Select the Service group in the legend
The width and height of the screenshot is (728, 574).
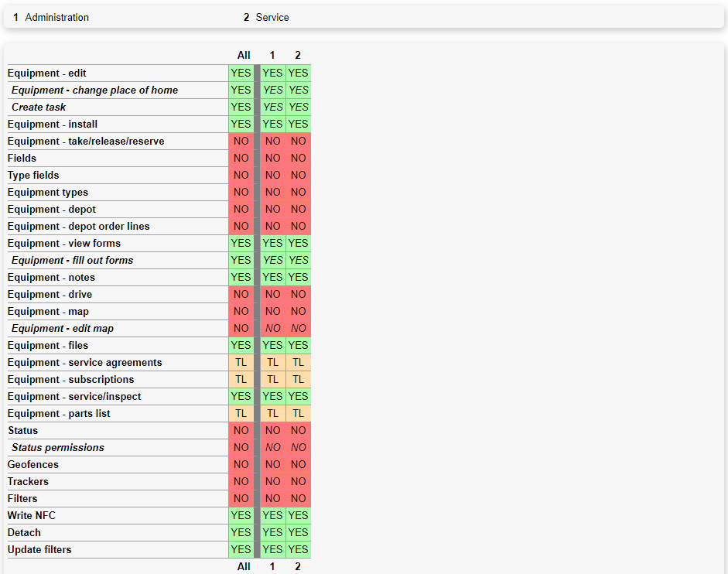pyautogui.click(x=272, y=17)
